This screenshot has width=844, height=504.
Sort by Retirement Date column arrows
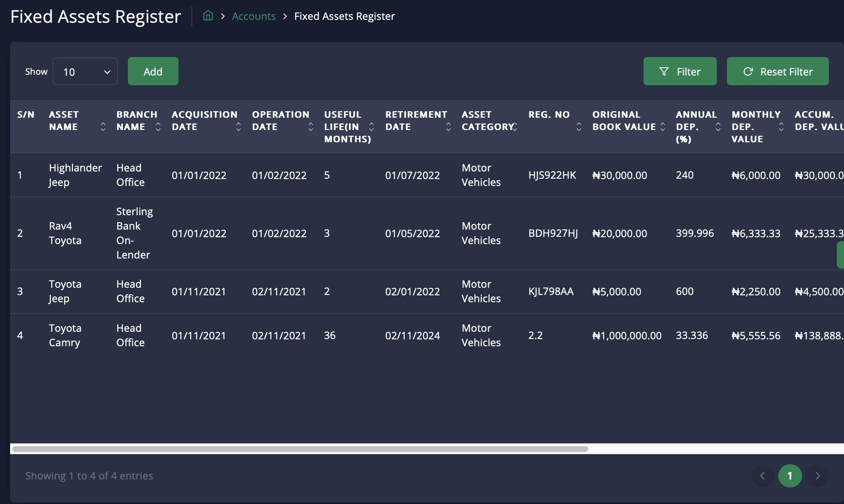click(x=448, y=127)
